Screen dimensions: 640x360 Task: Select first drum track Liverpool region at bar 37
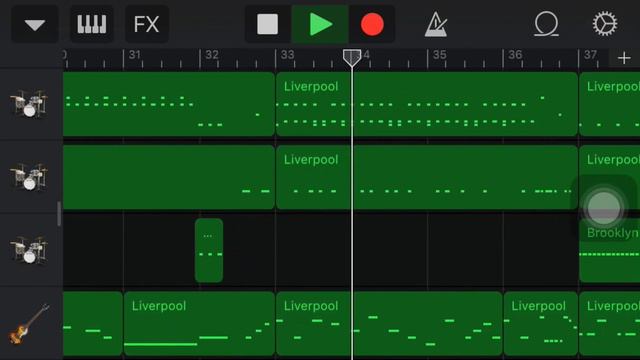609,104
